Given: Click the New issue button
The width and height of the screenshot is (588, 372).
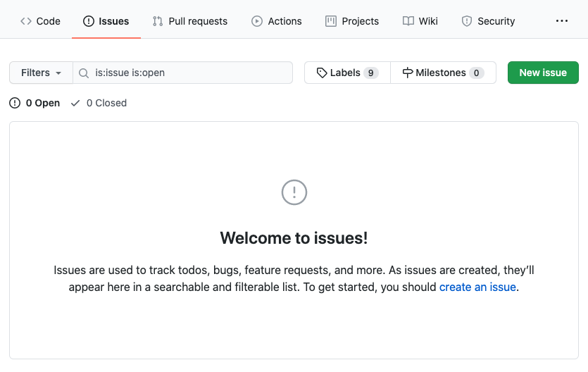Looking at the screenshot, I should (x=543, y=73).
